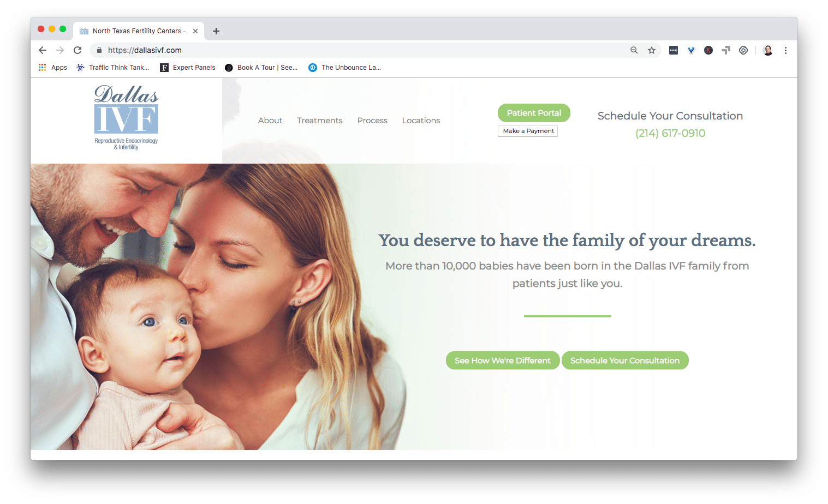Go to the Locations navigation item
This screenshot has height=504, width=828.
pyautogui.click(x=421, y=121)
